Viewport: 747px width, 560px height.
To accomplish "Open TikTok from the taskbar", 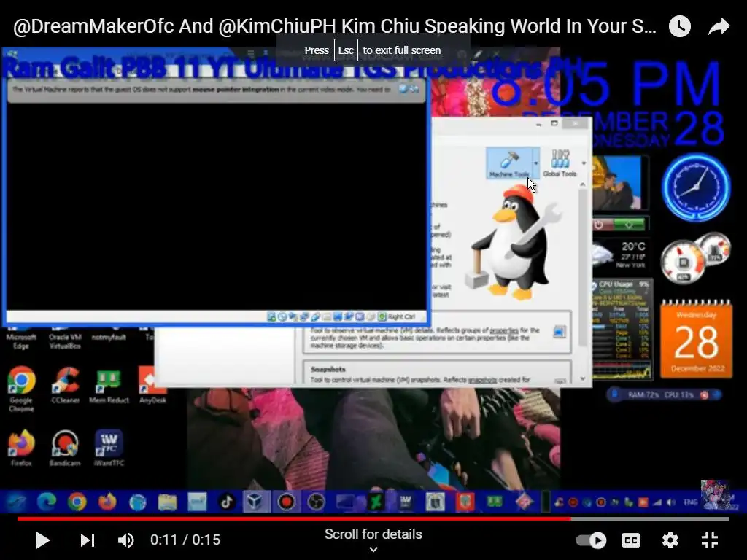I will pyautogui.click(x=227, y=502).
